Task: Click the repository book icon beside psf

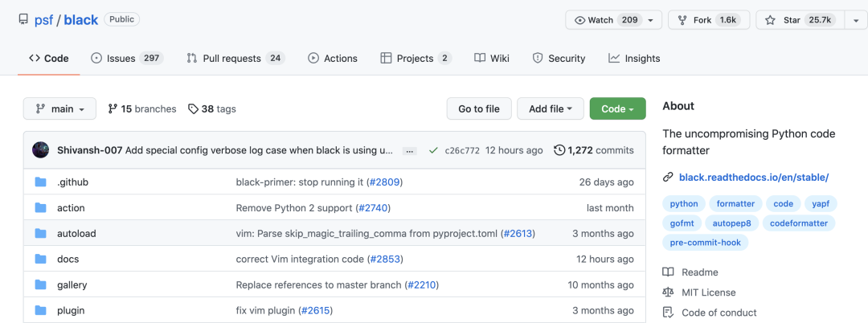Action: tap(23, 20)
